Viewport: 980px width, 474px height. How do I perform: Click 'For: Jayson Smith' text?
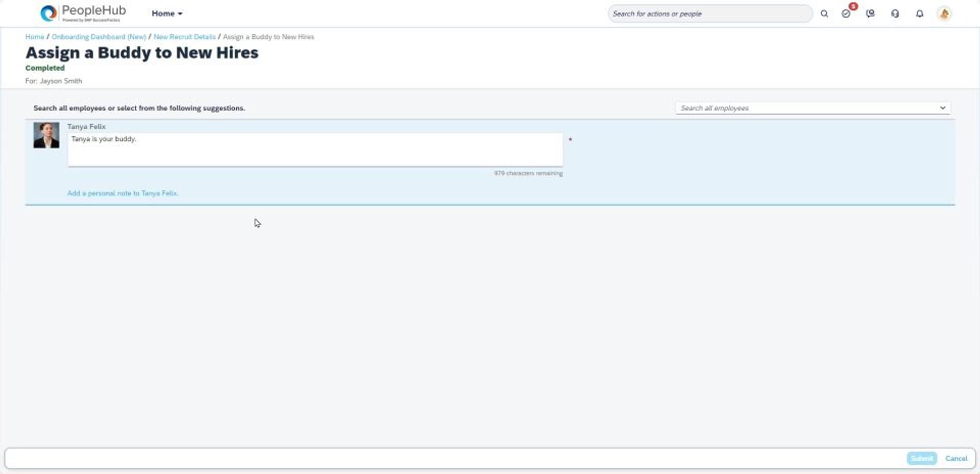[54, 81]
